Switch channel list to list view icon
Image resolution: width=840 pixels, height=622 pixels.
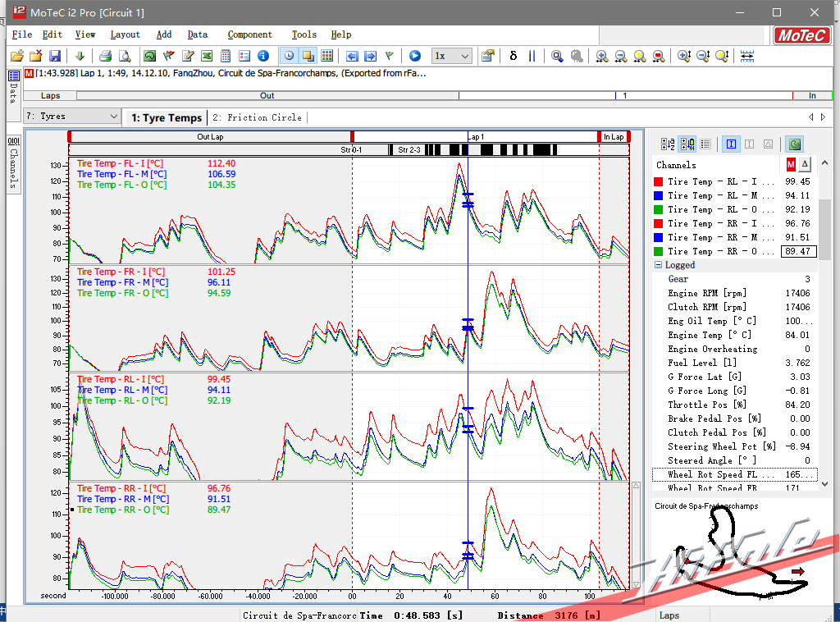click(x=705, y=144)
